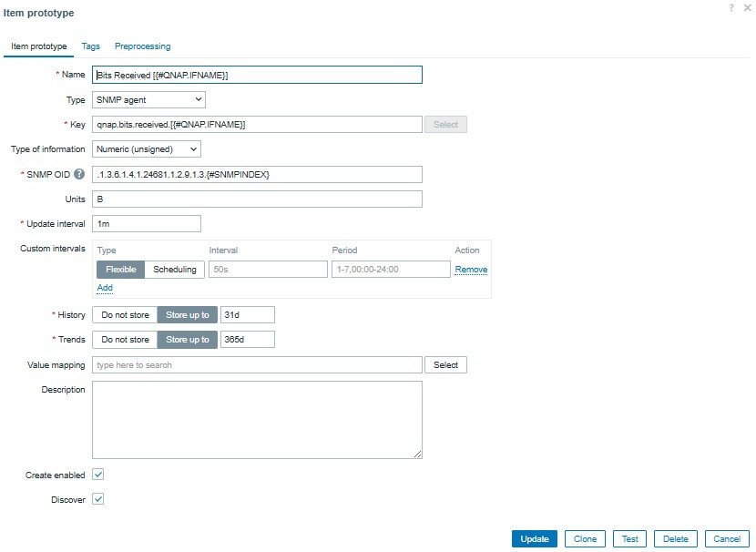Screen dimensions: 756x552
Task: Add a new custom interval
Action: pyautogui.click(x=105, y=288)
